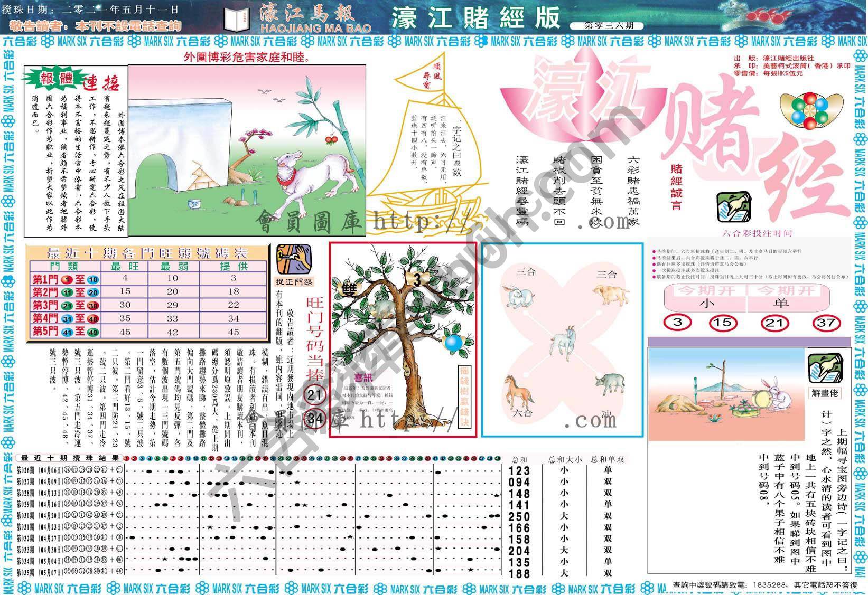The height and width of the screenshot is (595, 868).
Task: Open the white dog cartoon illustration
Action: 246,149
